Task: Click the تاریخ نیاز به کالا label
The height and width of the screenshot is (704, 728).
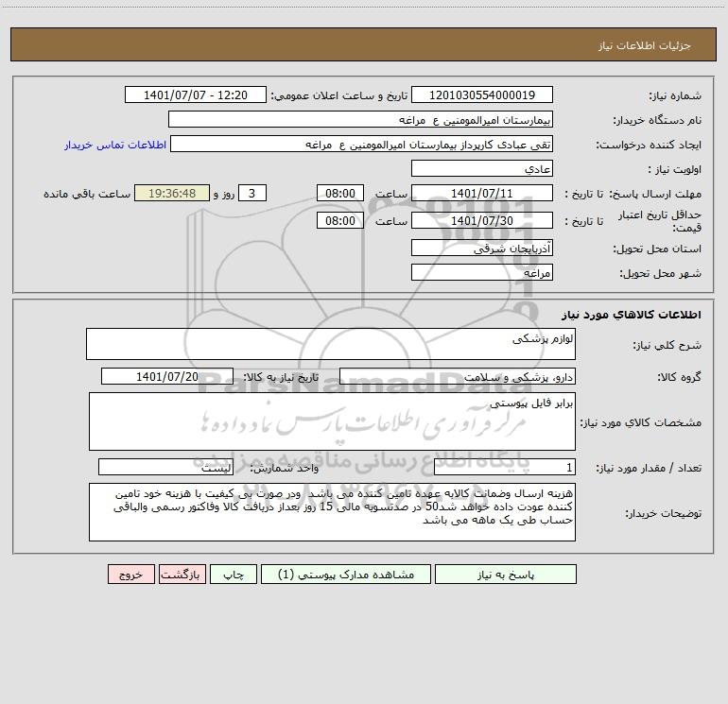Action: click(282, 377)
